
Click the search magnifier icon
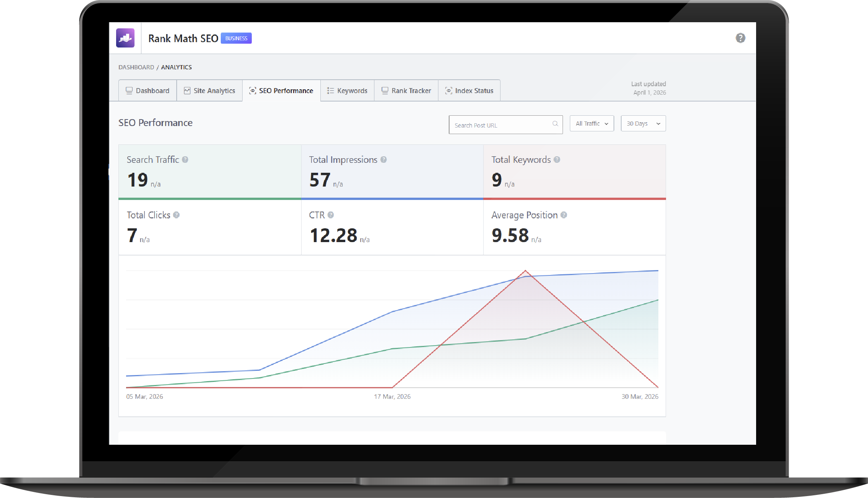(x=555, y=124)
